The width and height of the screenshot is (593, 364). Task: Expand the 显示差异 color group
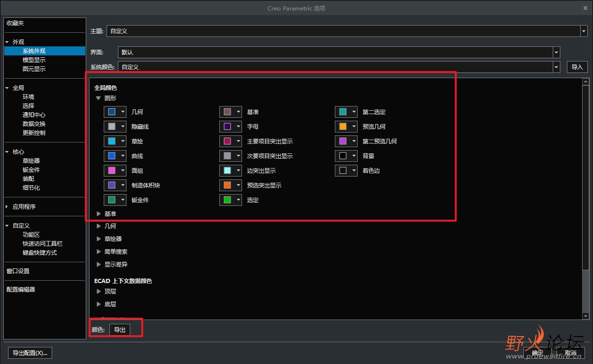[99, 265]
